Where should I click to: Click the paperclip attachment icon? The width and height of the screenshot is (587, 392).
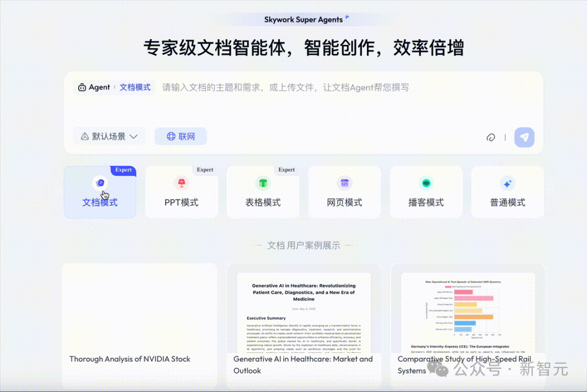click(491, 137)
